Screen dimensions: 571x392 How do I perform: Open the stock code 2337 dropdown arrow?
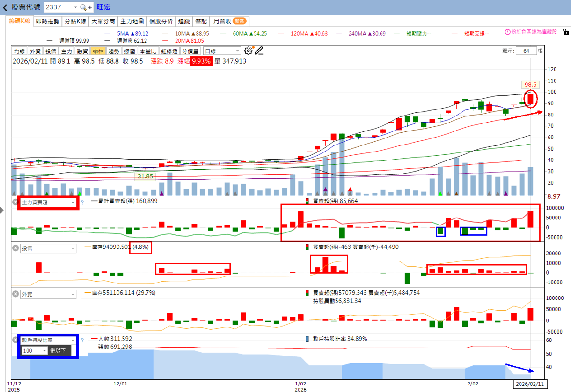tap(76, 7)
